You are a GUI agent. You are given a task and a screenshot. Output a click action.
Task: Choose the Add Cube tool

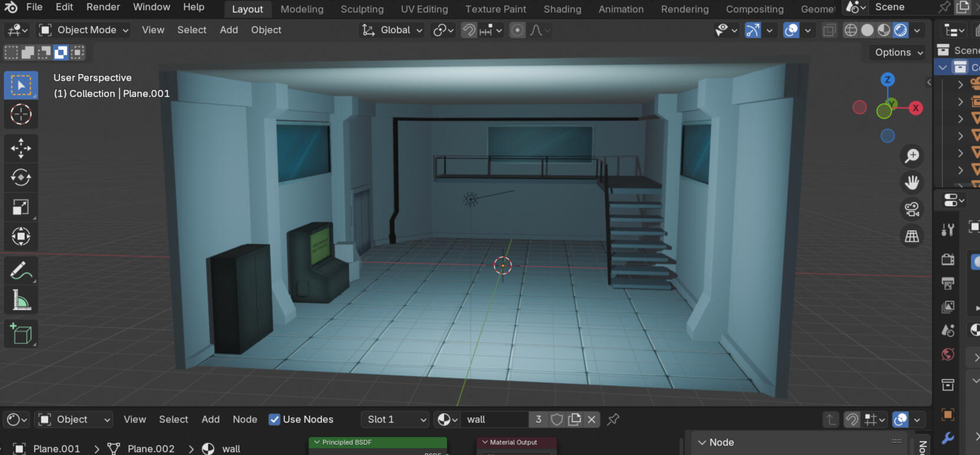pyautogui.click(x=21, y=334)
